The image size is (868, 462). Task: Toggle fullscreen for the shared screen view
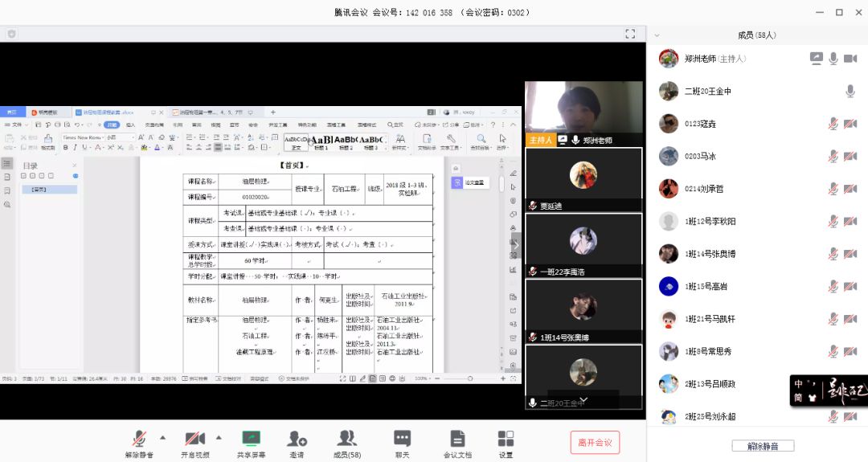[631, 34]
